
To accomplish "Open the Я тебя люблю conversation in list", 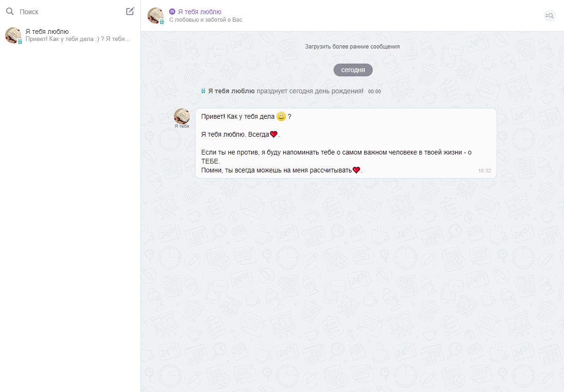I will click(x=71, y=35).
